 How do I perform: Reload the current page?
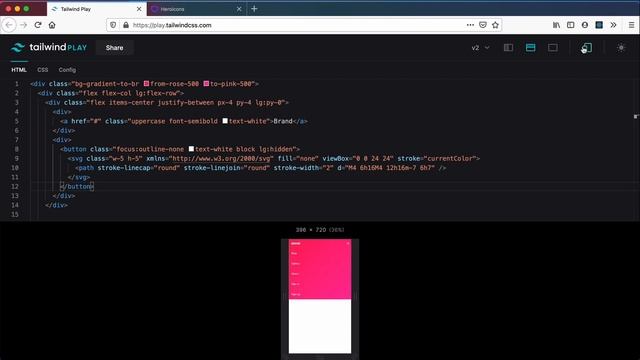[38, 25]
